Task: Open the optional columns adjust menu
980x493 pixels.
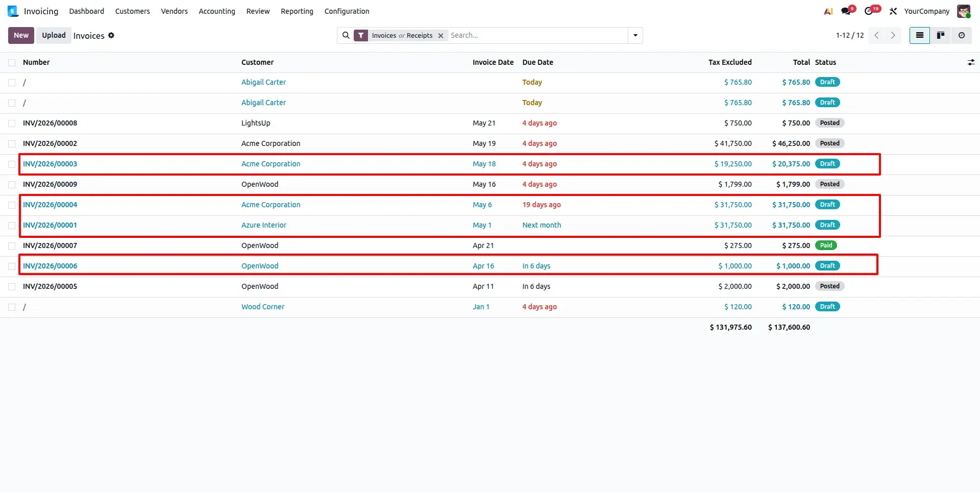Action: coord(971,62)
